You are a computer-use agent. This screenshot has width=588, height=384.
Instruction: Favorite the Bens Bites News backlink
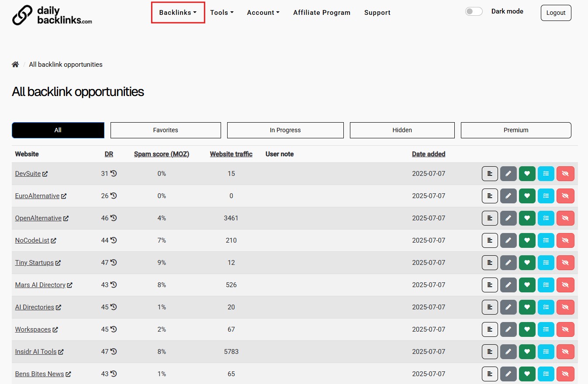pos(527,374)
